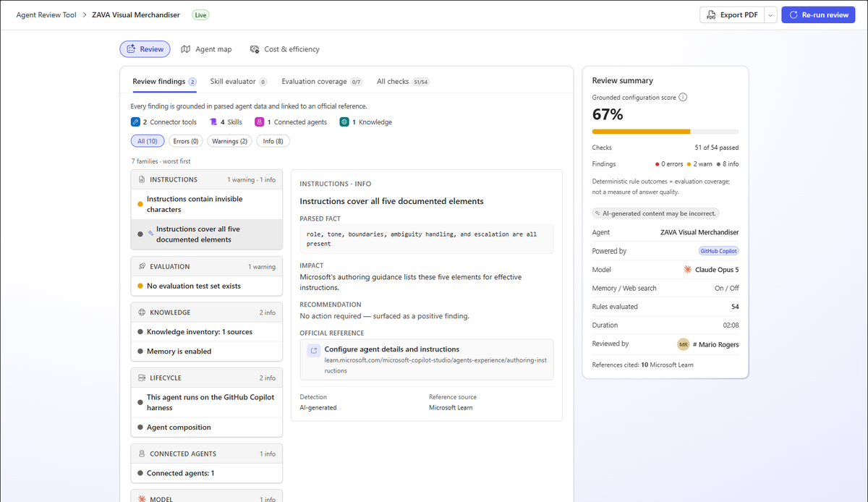Click the INSTRUCTIONS document icon
This screenshot has height=502, width=868.
pos(141,179)
